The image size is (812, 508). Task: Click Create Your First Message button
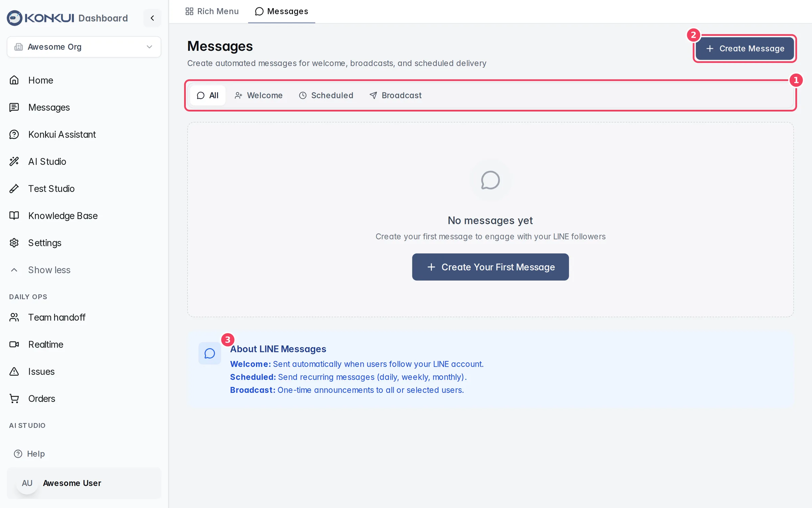[x=490, y=267]
